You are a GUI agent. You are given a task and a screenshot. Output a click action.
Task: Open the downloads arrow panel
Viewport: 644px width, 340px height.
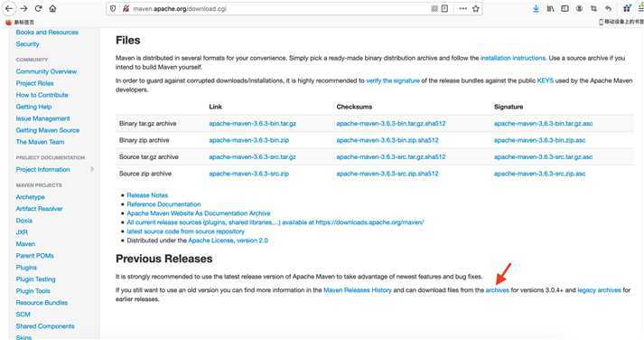pyautogui.click(x=536, y=9)
